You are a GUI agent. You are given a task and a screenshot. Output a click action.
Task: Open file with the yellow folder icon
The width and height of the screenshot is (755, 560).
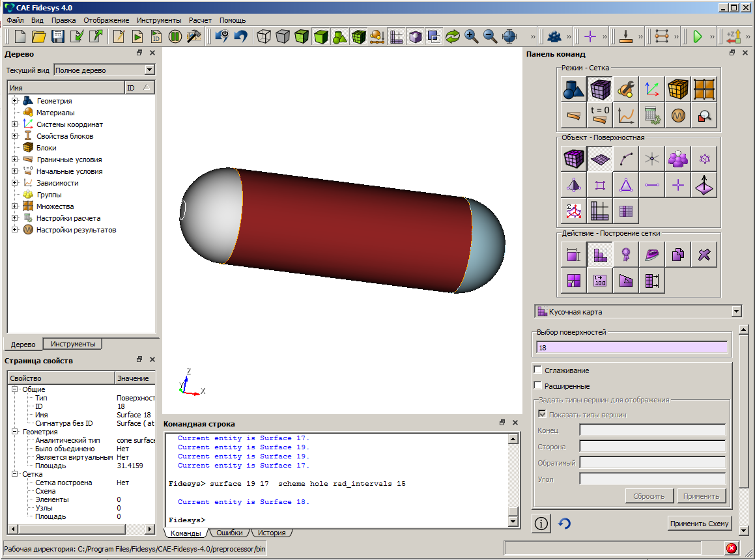tap(38, 36)
